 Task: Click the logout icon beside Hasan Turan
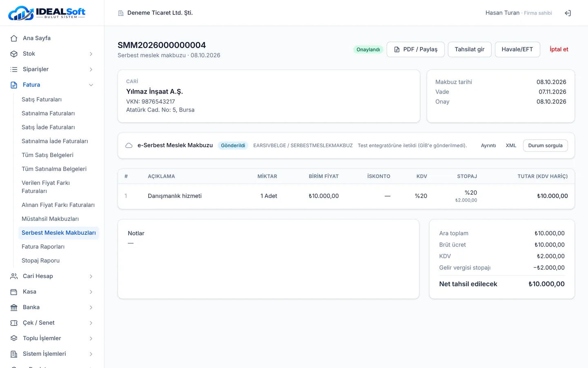click(568, 13)
